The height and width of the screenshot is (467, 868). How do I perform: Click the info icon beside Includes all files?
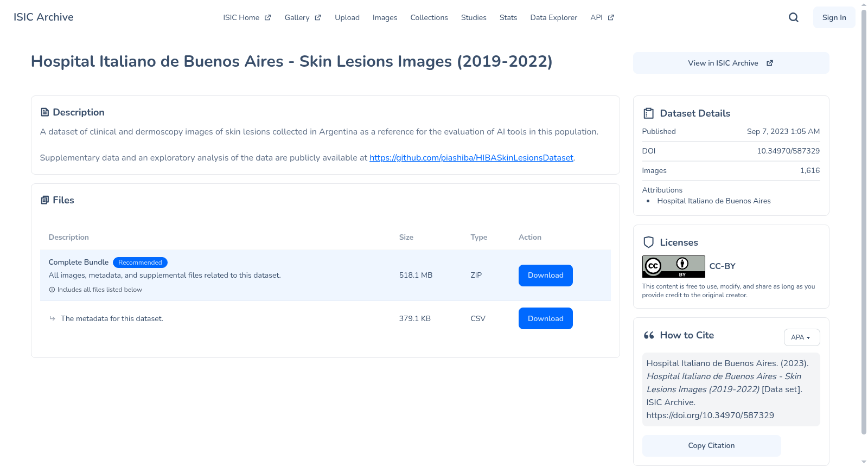(x=52, y=290)
